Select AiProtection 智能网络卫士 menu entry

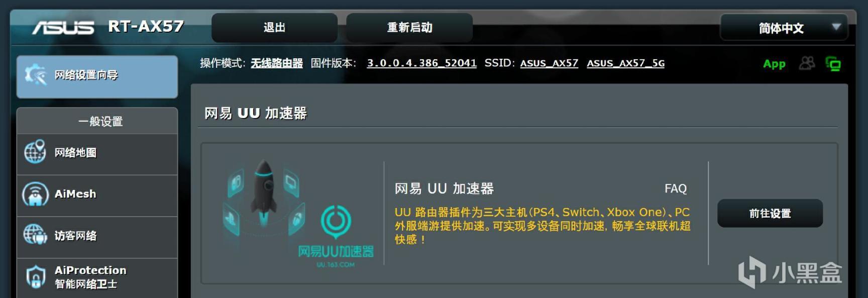pyautogui.click(x=97, y=278)
